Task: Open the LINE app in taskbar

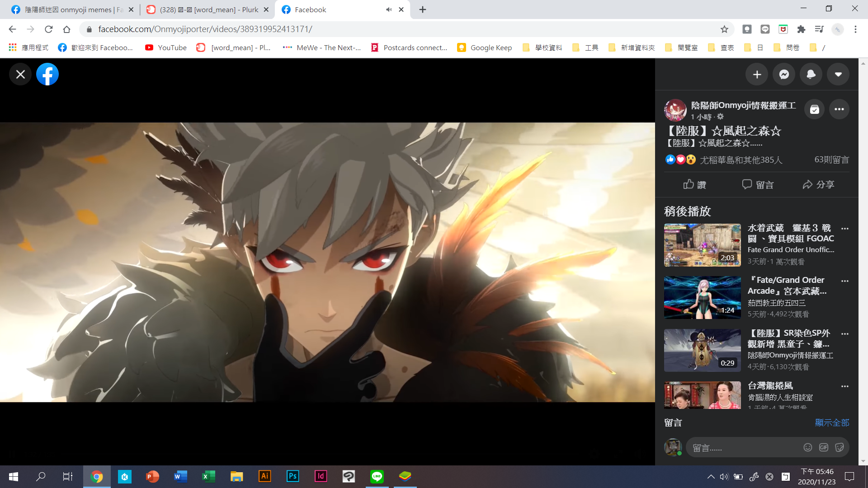Action: pos(377,476)
